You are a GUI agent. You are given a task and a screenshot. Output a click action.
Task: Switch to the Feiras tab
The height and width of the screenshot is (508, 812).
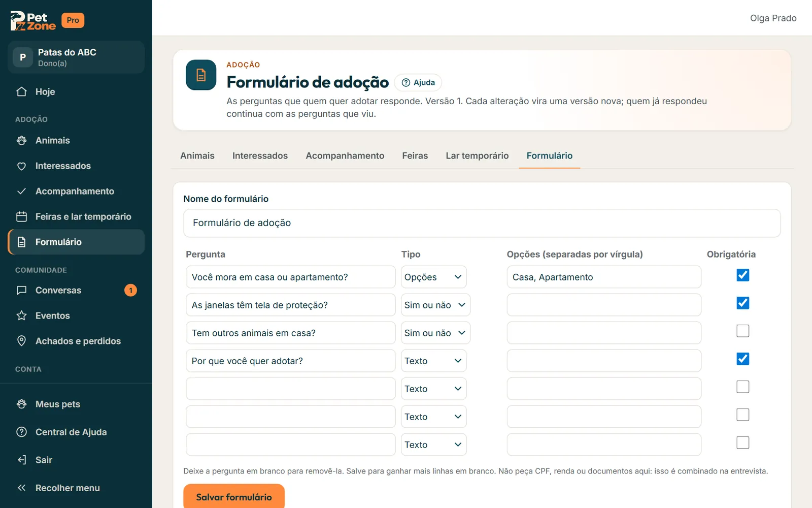coord(415,156)
